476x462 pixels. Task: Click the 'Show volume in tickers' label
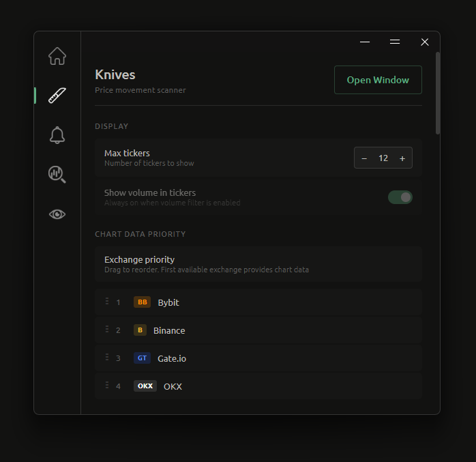pos(150,193)
